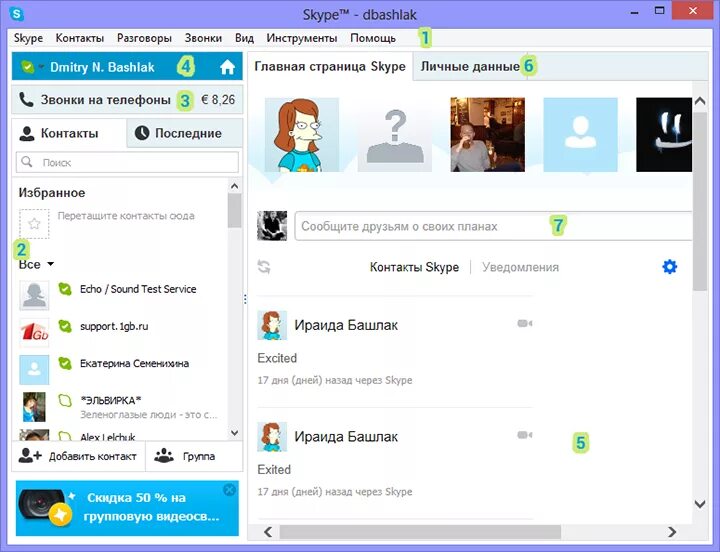This screenshot has height=552, width=720.
Task: Show the Контакты Skype feed
Action: coord(414,267)
